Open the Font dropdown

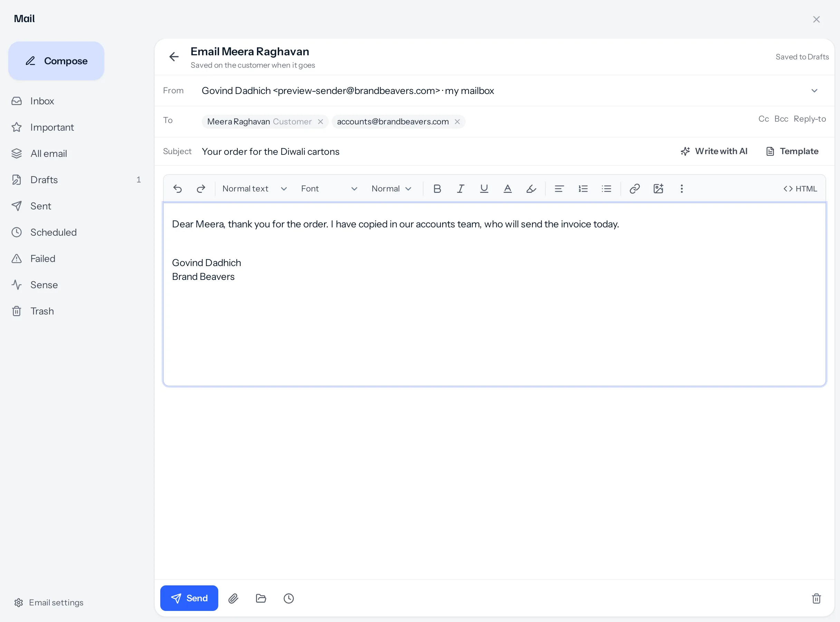tap(328, 189)
